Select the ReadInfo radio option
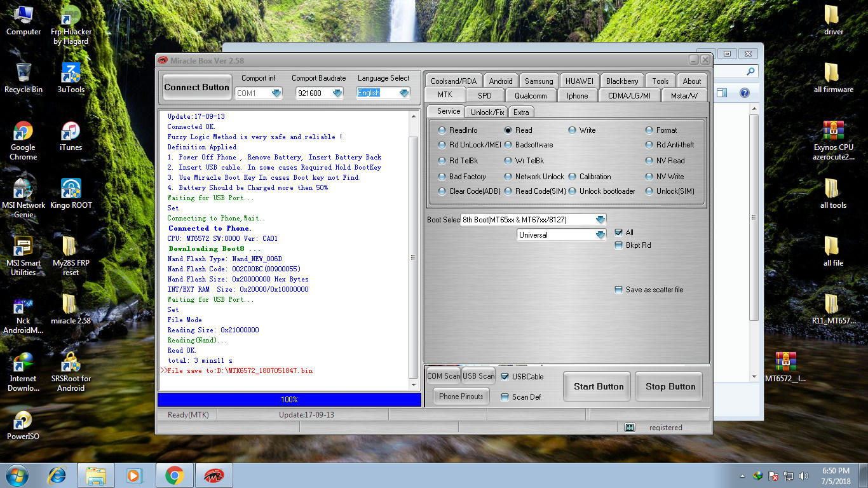Viewport: 868px width, 488px height. [442, 130]
